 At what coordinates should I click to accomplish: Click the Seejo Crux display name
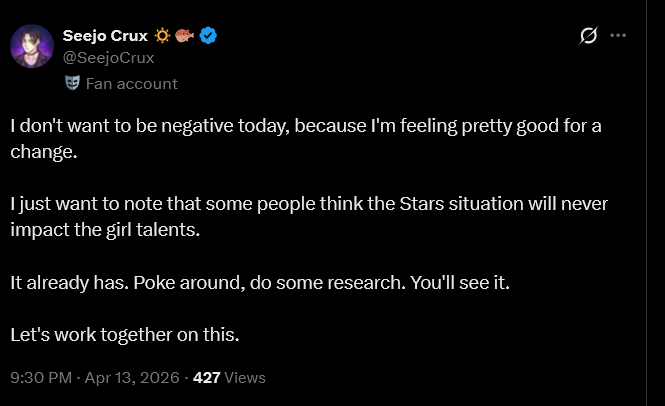(105, 37)
